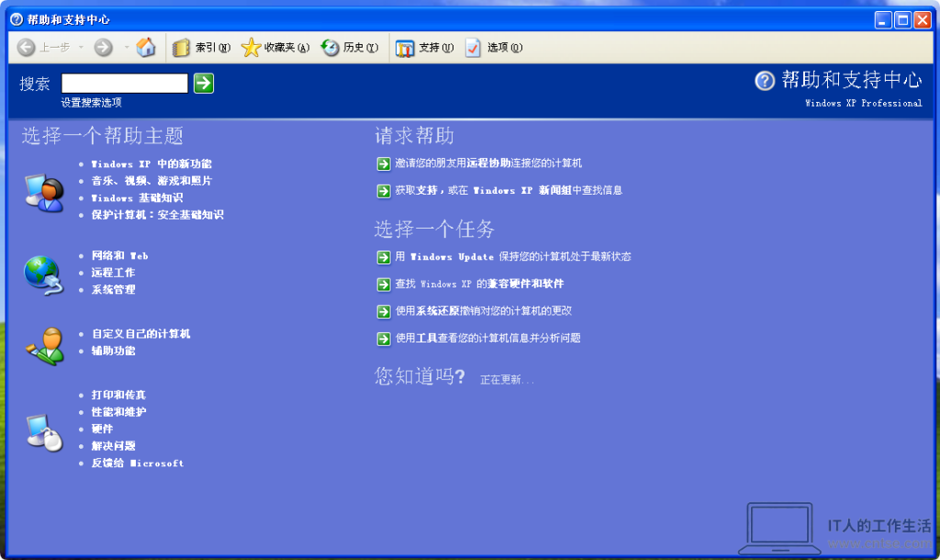The image size is (940, 560).
Task: Click the globe network topic icon
Action: click(43, 275)
